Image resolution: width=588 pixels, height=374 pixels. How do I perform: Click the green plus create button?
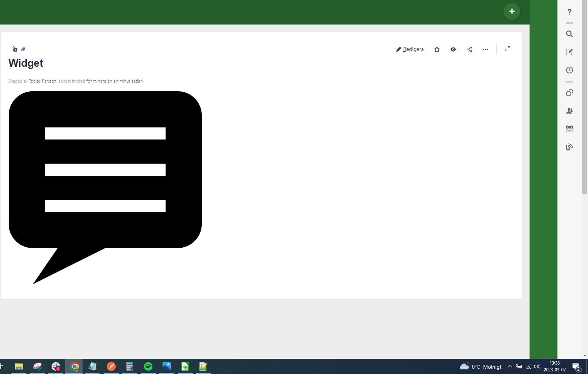512,11
